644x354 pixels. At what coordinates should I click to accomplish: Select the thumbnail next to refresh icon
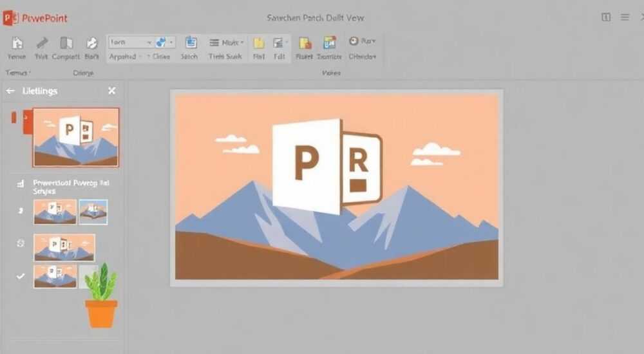point(64,248)
